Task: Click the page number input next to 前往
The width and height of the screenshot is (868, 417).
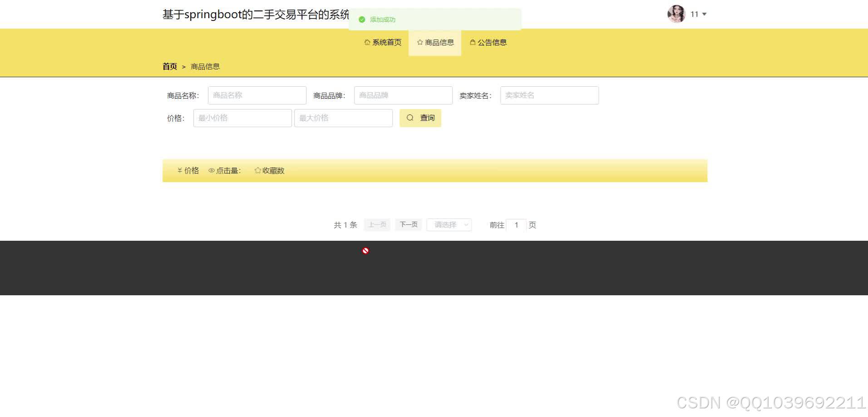Action: pyautogui.click(x=516, y=224)
